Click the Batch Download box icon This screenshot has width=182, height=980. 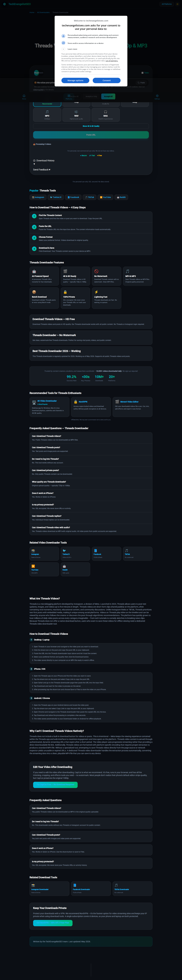[34, 292]
